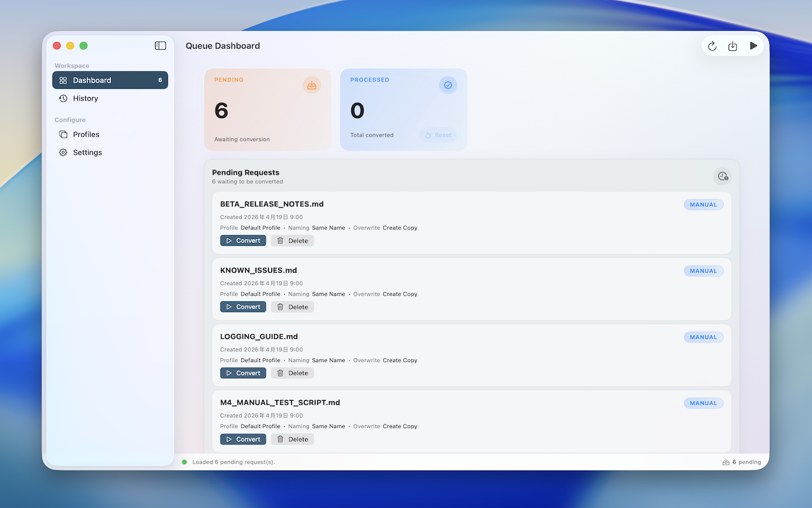Click the PROCESSED card label
812x508 pixels.
369,80
